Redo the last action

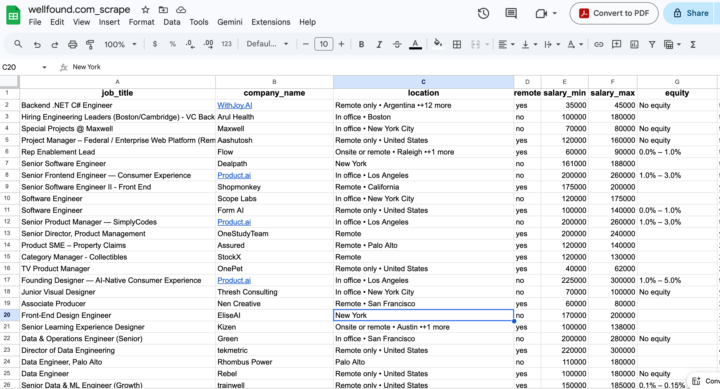[55, 45]
